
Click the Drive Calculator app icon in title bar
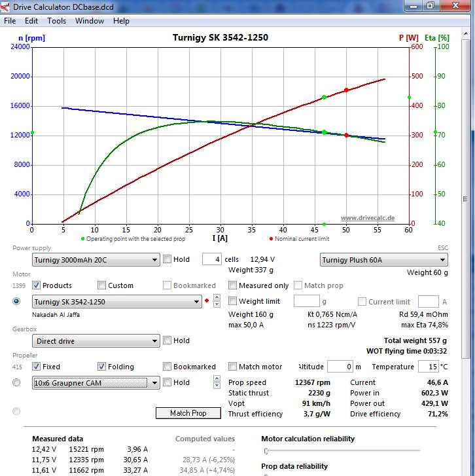point(7,7)
